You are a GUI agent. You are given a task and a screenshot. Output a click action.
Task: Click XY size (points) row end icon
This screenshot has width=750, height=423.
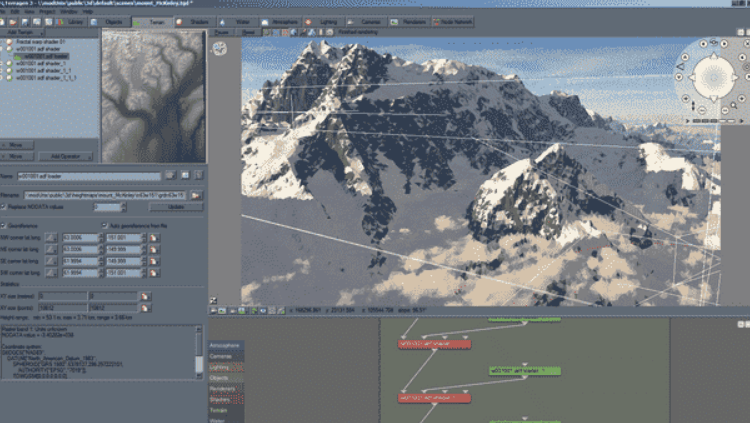coord(145,308)
